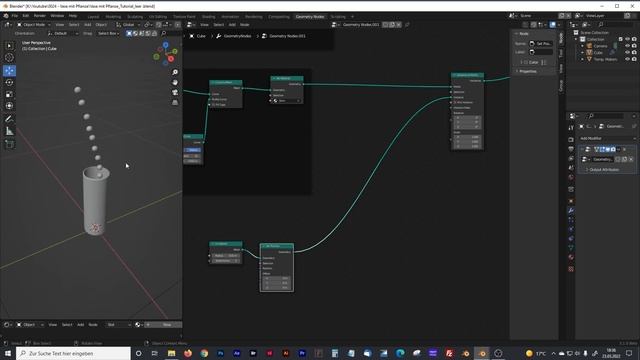Open the node editor Add menu

[x=232, y=24]
